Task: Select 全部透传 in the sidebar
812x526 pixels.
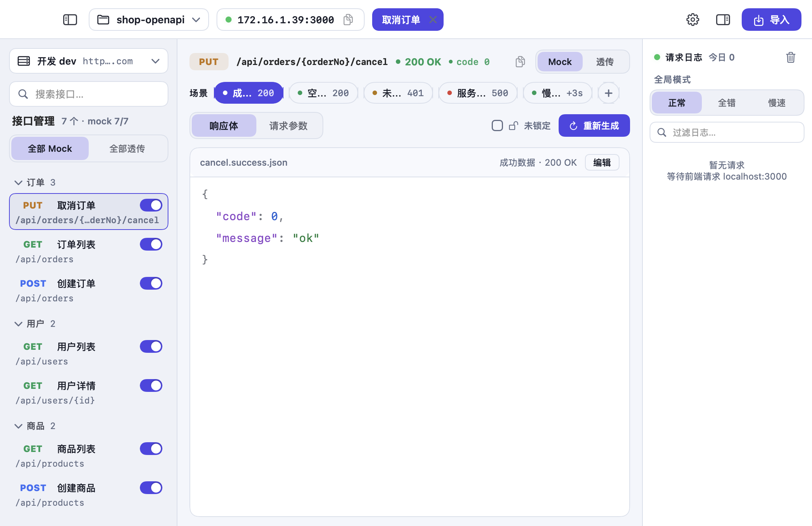Action: (127, 148)
